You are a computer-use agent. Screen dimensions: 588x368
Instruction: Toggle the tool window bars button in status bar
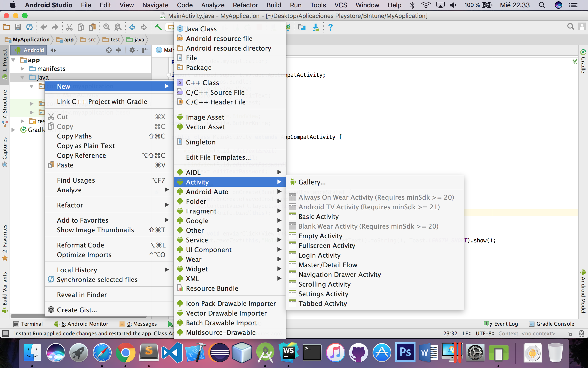point(5,333)
